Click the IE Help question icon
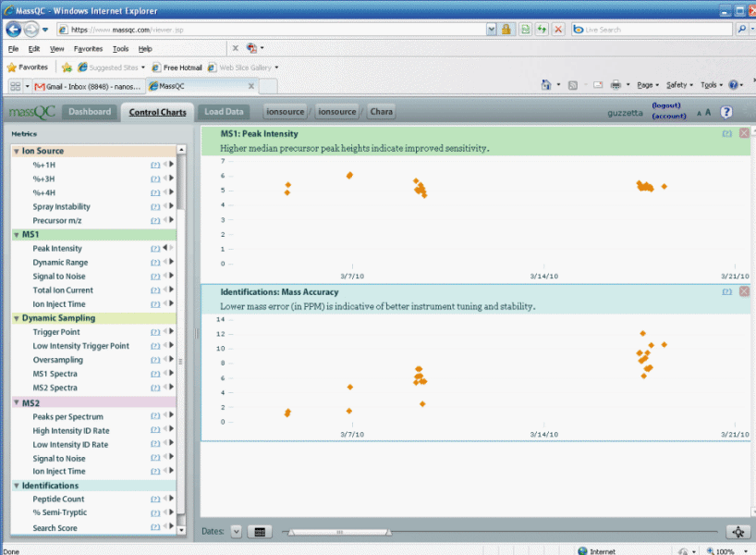This screenshot has height=555, width=756. click(733, 85)
